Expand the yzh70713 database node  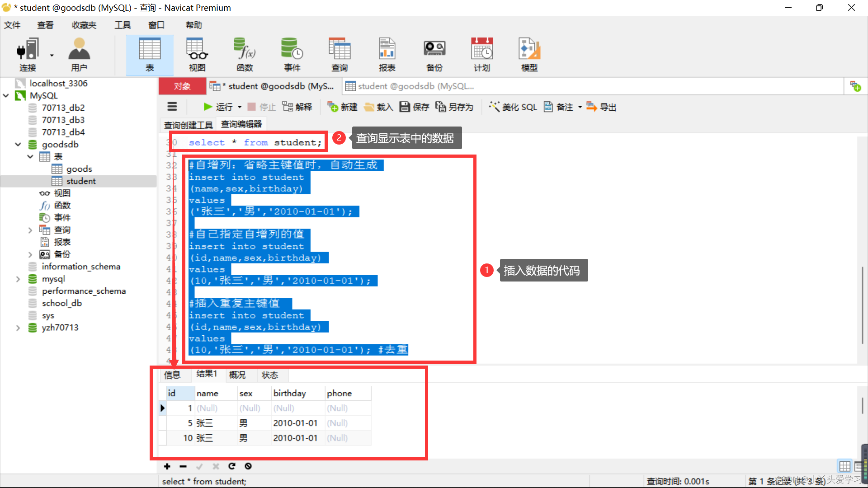coord(18,328)
